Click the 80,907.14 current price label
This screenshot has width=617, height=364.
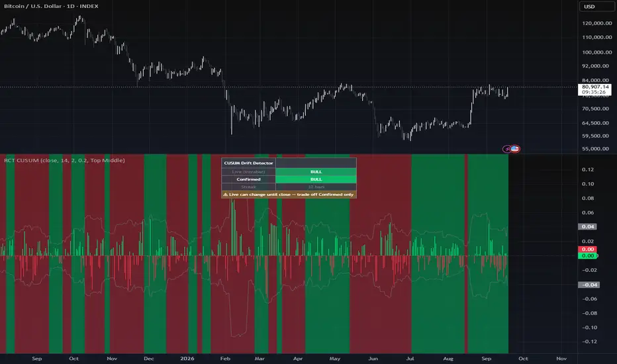point(595,87)
